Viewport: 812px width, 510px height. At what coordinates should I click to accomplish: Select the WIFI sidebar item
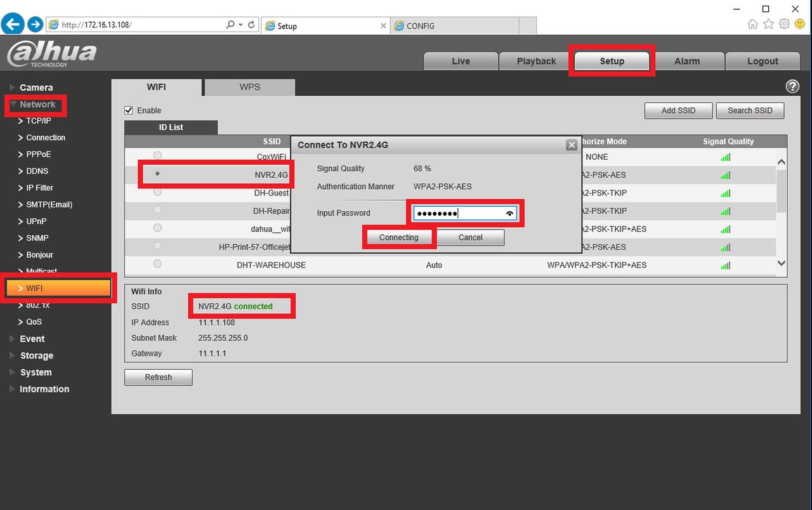pos(58,288)
